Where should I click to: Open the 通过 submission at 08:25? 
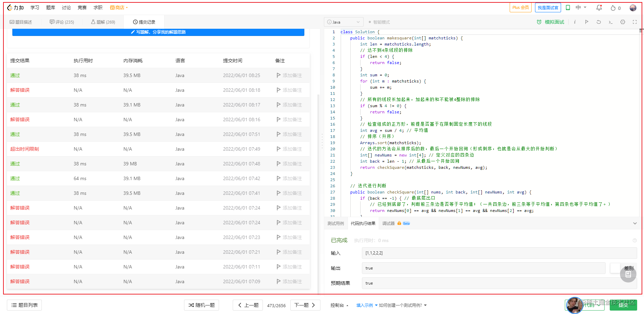coord(15,75)
